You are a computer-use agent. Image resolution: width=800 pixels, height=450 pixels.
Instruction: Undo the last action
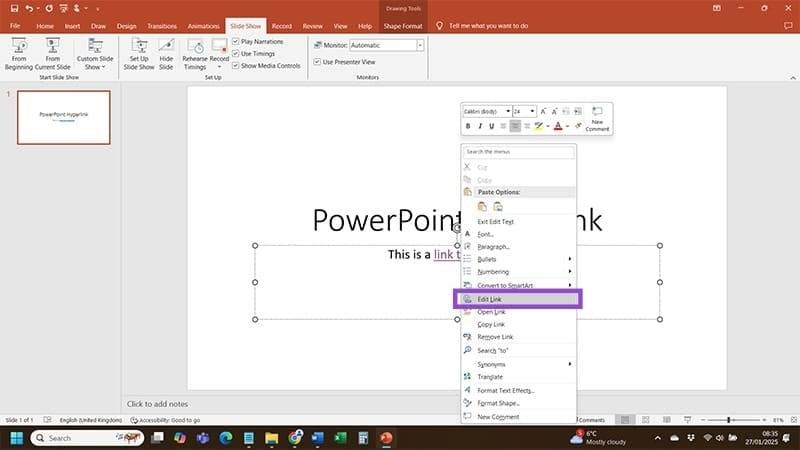29,8
